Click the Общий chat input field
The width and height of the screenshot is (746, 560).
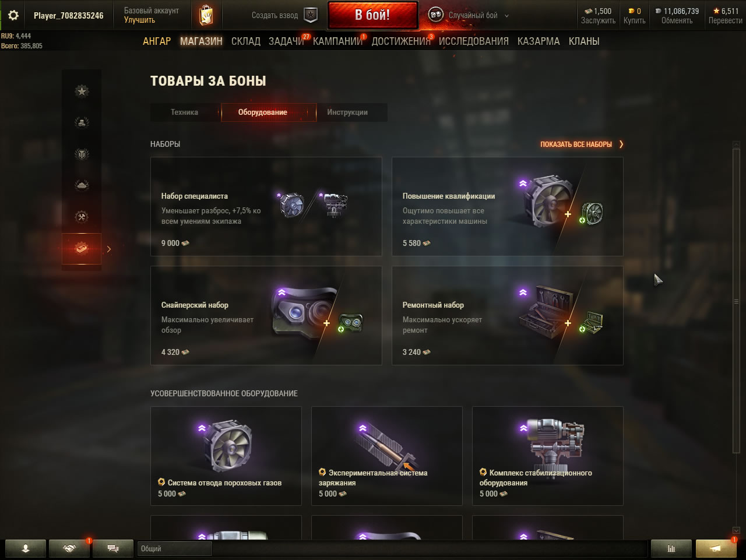(x=175, y=548)
